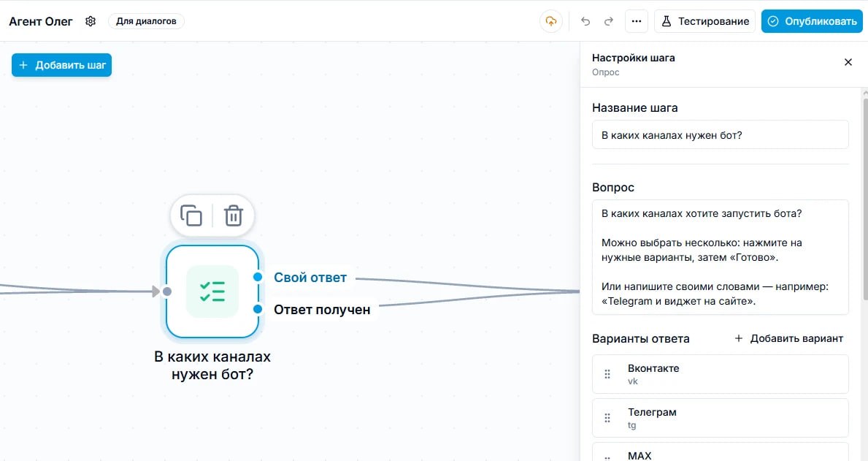Click the Свой ответ output connector dot
Image resolution: width=868 pixels, height=461 pixels.
click(x=258, y=277)
